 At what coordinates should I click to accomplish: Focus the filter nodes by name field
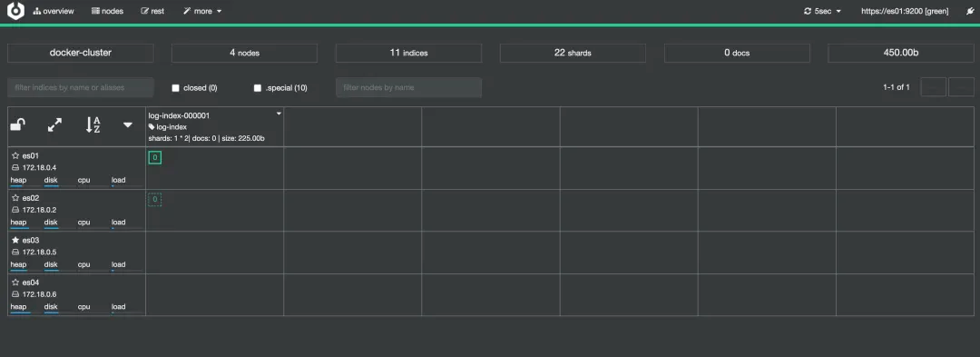tap(408, 87)
